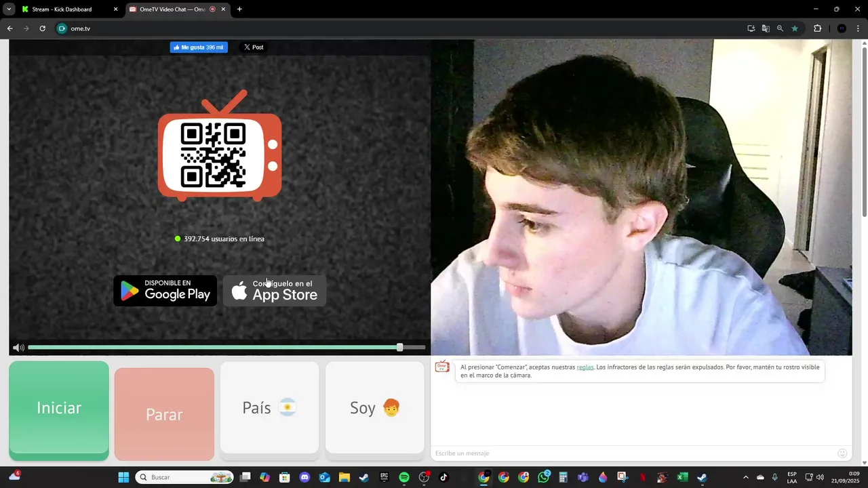
Task: Click the QR code TV logo
Action: tap(220, 146)
